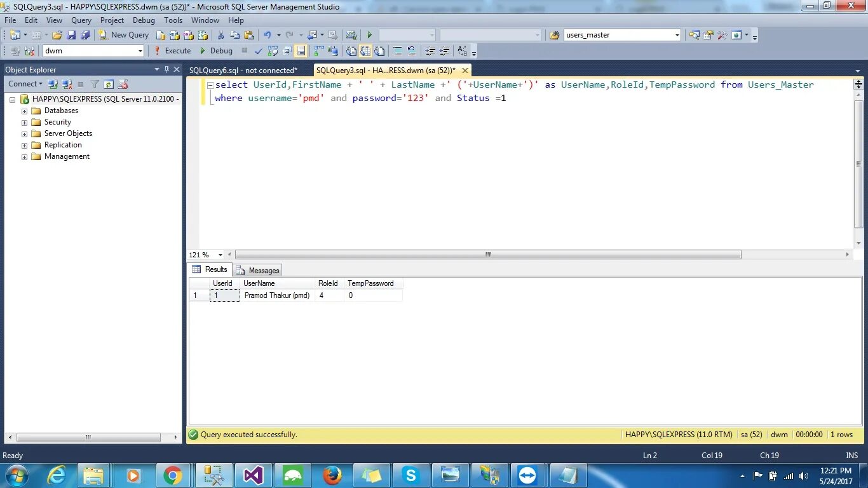Click Object Explorer Refresh icon
Screen dimensions: 868x488
tap(109, 84)
